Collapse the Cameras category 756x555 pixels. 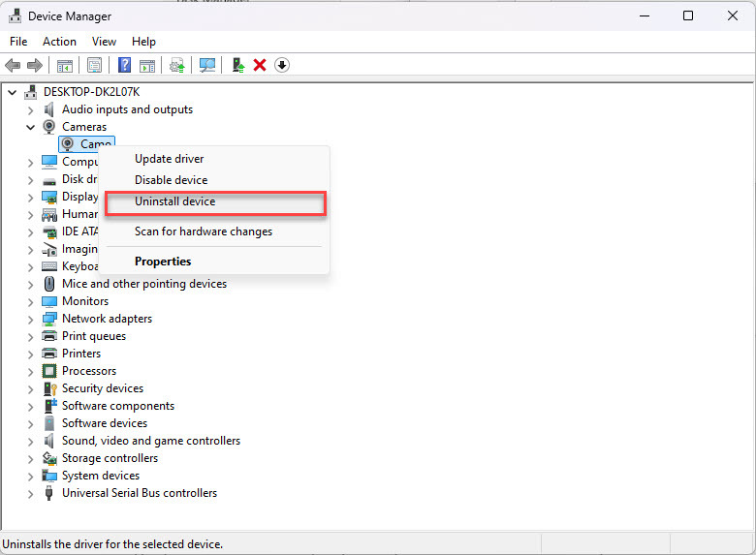[31, 127]
